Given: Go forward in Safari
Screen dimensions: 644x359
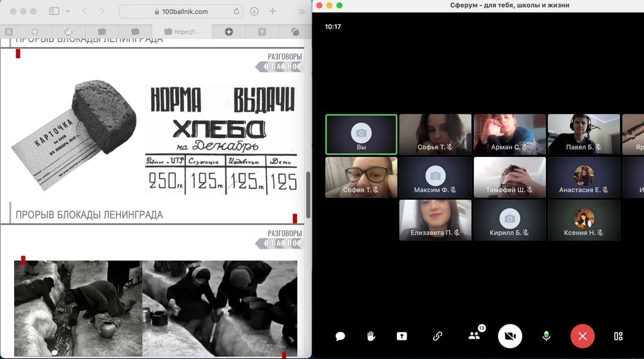Looking at the screenshot, I should click(x=102, y=11).
